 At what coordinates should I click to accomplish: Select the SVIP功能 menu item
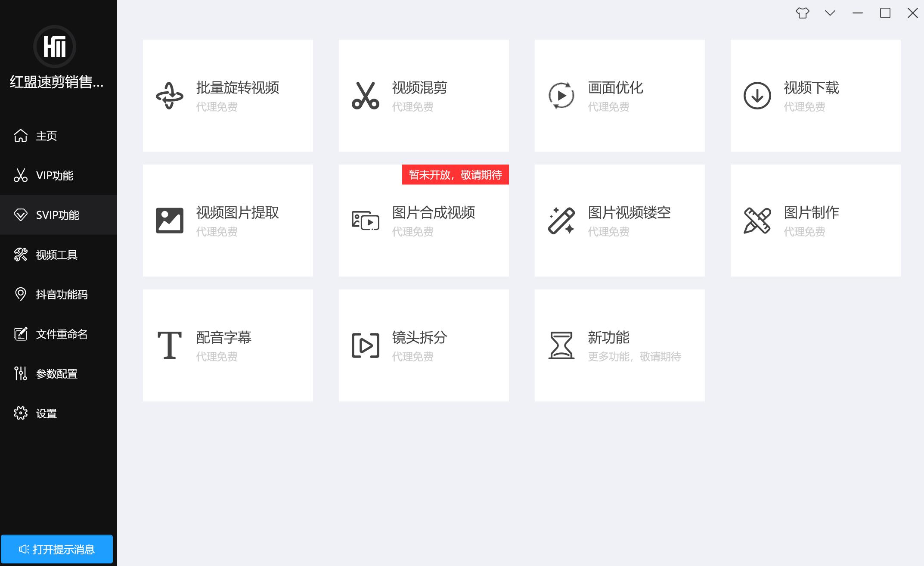[x=58, y=215]
